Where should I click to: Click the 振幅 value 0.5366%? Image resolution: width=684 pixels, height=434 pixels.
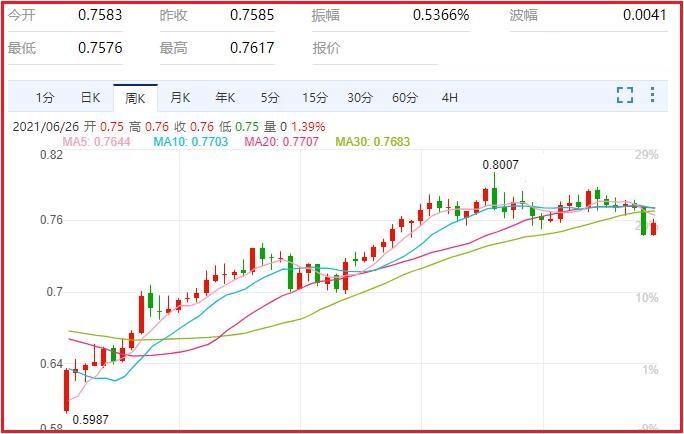click(441, 15)
